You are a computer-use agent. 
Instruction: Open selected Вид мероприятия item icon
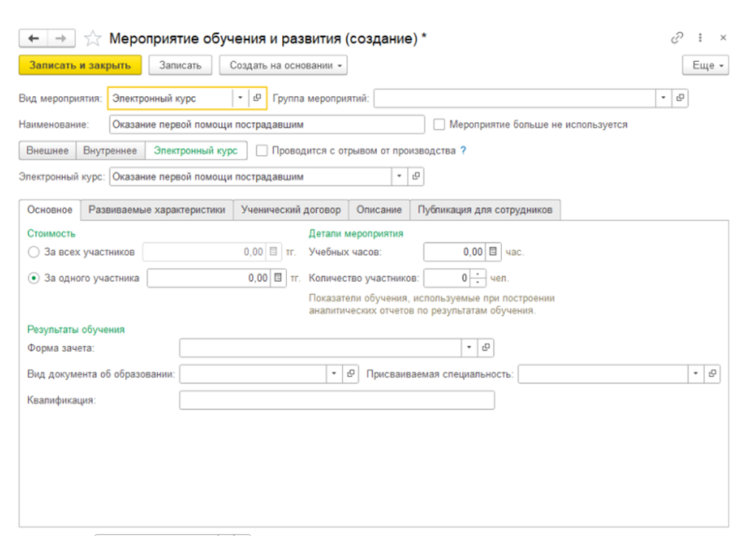(258, 98)
